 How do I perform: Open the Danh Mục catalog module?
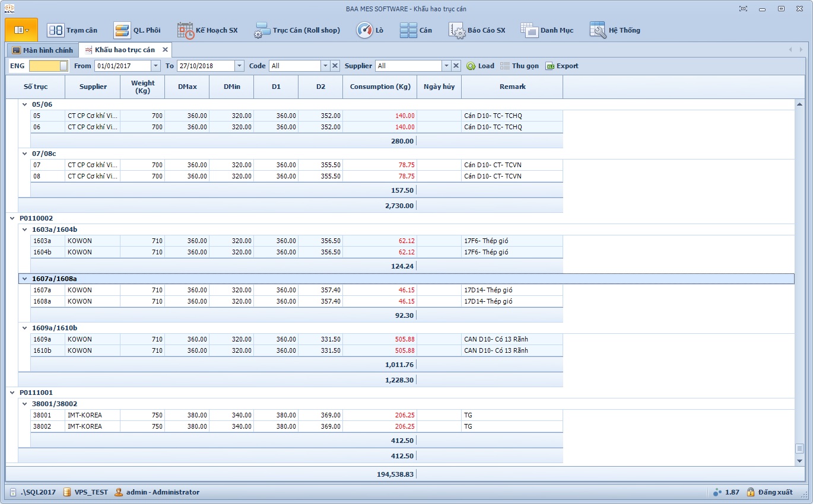tap(547, 30)
